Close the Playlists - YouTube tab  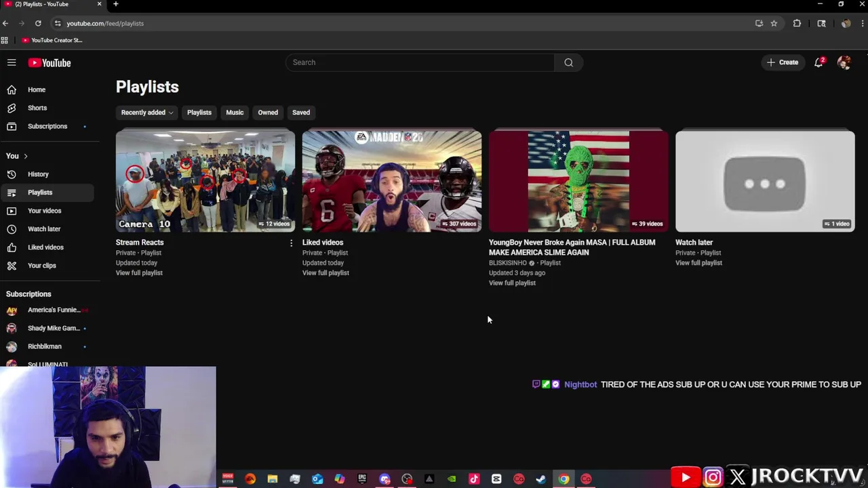pyautogui.click(x=99, y=4)
